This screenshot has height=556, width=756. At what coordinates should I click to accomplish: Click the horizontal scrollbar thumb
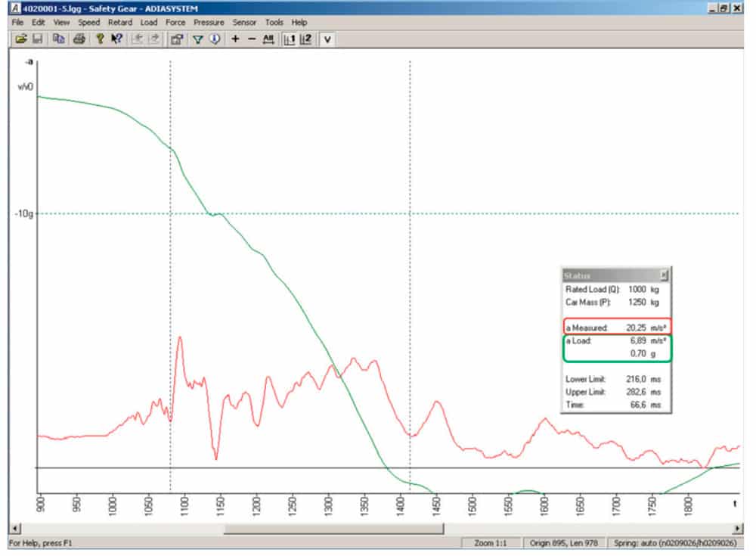[x=333, y=529]
